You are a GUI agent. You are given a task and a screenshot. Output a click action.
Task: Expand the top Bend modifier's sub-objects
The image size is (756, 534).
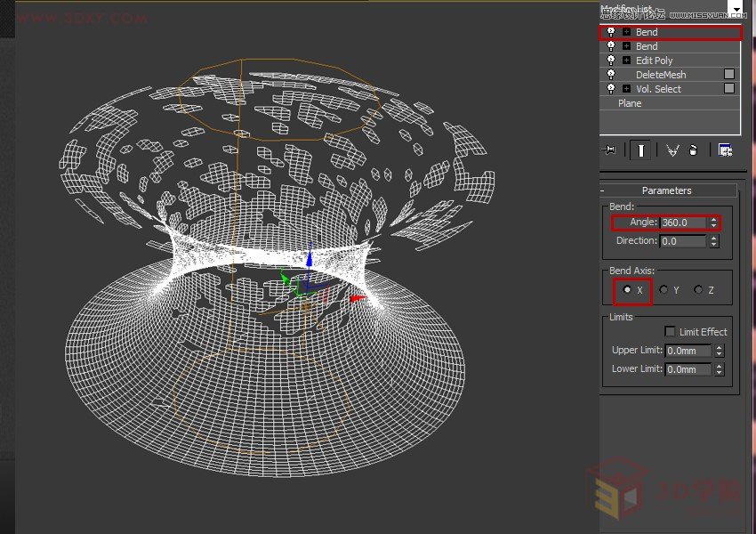click(625, 31)
